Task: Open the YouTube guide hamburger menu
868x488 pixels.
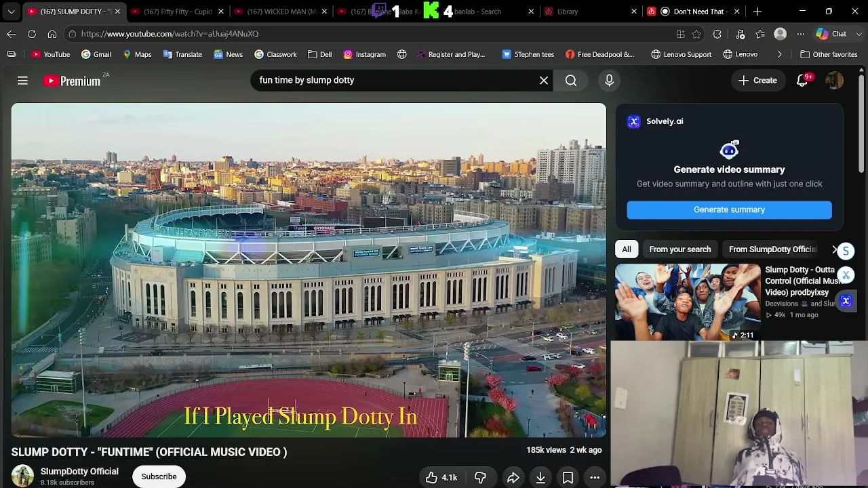Action: tap(22, 81)
